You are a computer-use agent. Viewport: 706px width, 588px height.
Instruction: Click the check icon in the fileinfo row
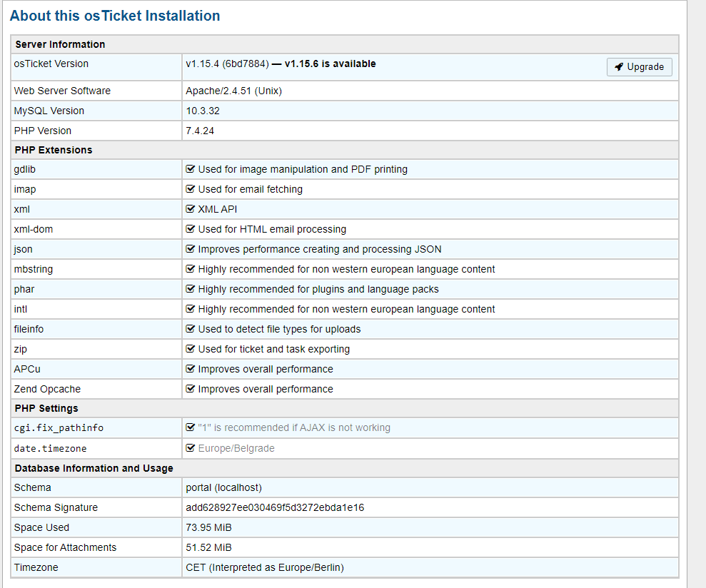191,329
